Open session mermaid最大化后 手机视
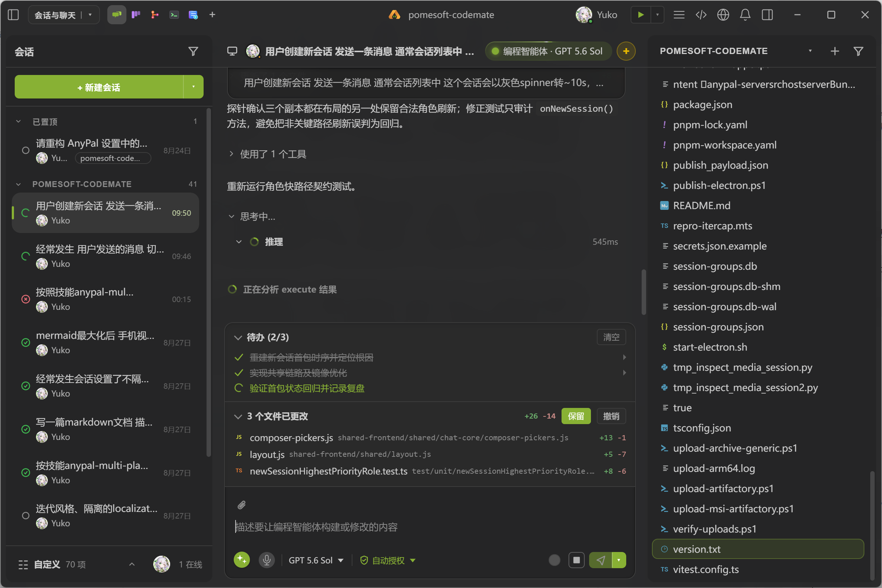The image size is (882, 588). click(106, 343)
